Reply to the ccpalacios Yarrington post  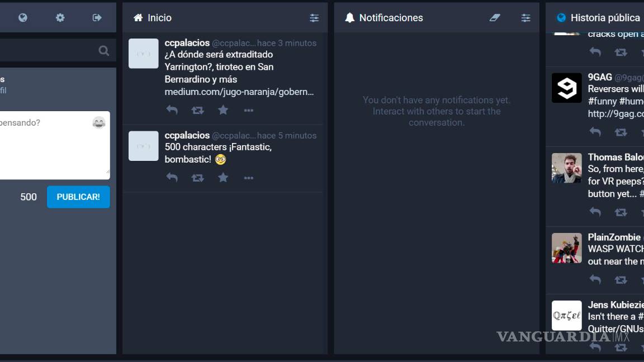pyautogui.click(x=172, y=110)
